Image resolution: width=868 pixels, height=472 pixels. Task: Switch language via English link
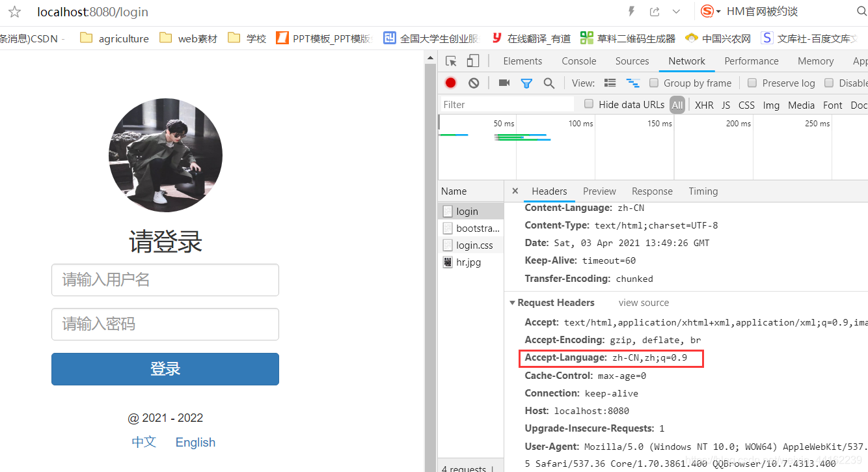195,442
